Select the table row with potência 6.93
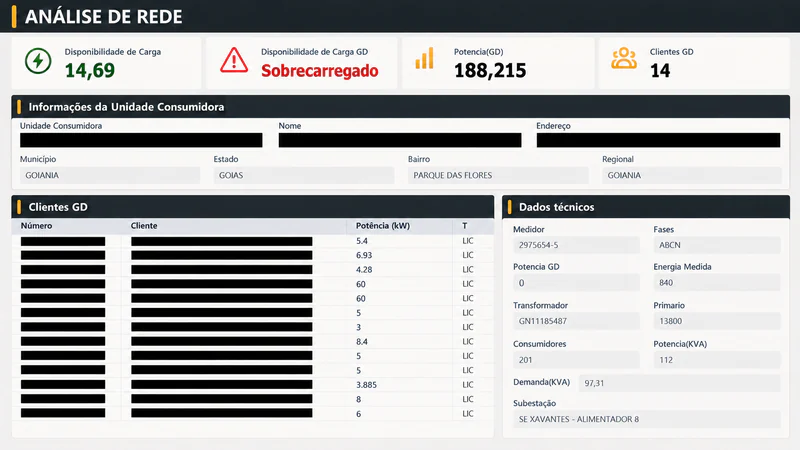 [x=253, y=255]
